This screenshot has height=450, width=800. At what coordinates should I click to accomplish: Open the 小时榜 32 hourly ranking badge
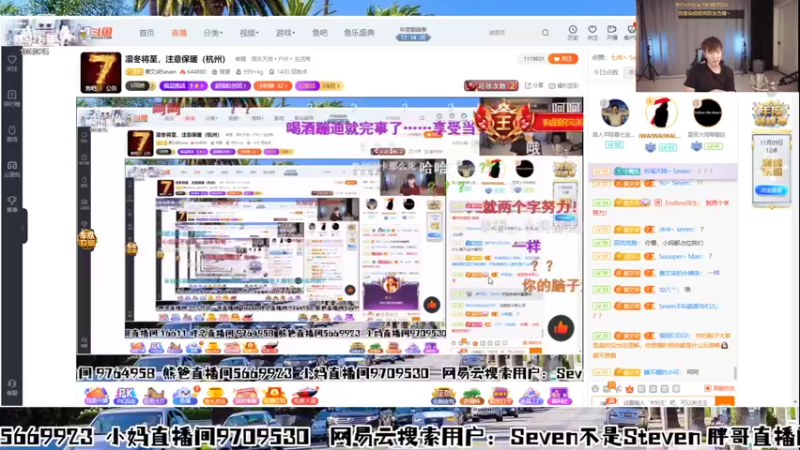[272, 86]
